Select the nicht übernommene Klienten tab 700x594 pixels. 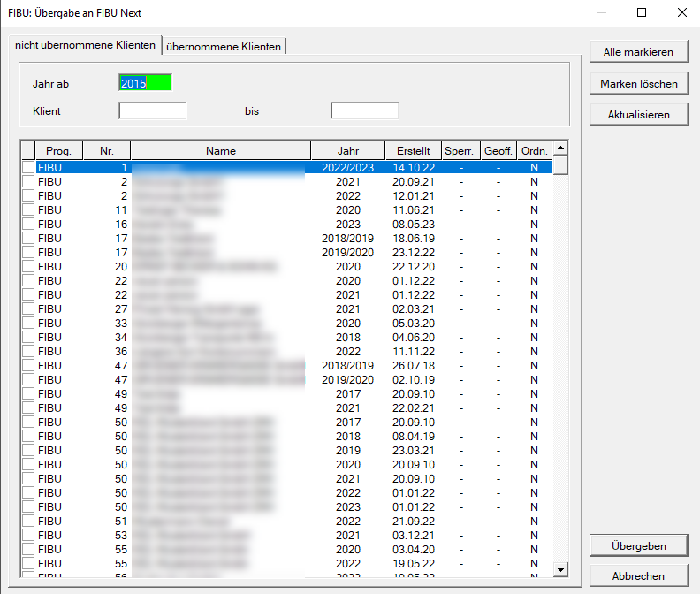85,45
